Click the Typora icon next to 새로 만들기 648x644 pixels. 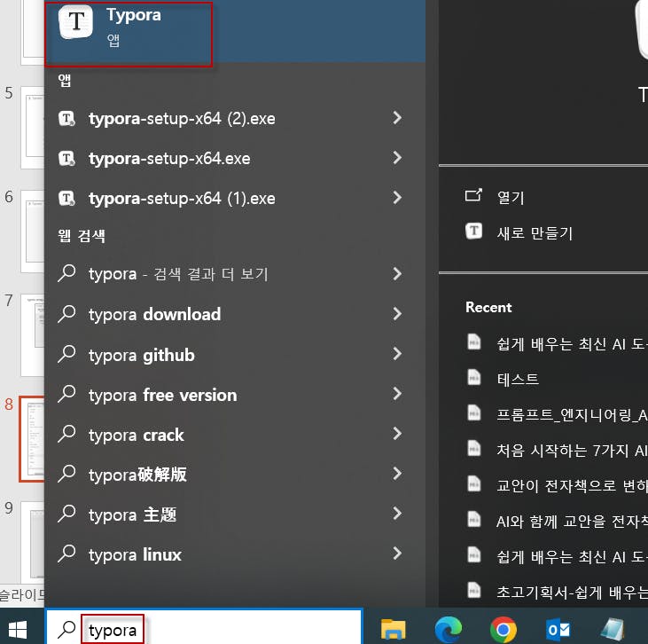(473, 231)
